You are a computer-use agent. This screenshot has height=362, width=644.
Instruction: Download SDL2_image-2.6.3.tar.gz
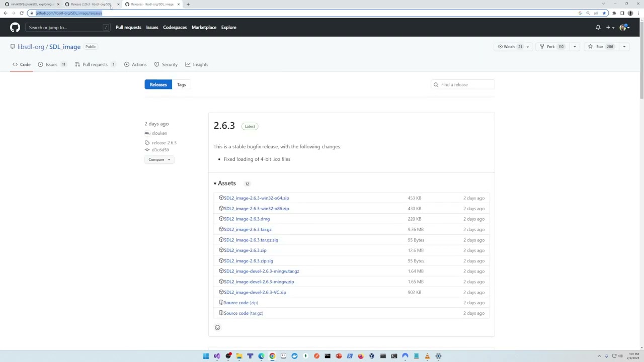point(248,229)
